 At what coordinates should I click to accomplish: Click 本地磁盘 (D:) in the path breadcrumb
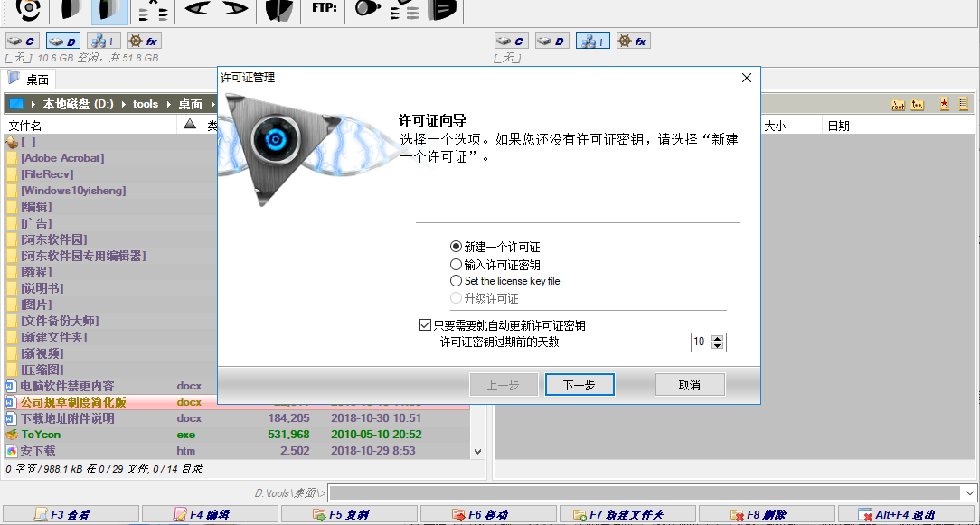click(x=78, y=105)
